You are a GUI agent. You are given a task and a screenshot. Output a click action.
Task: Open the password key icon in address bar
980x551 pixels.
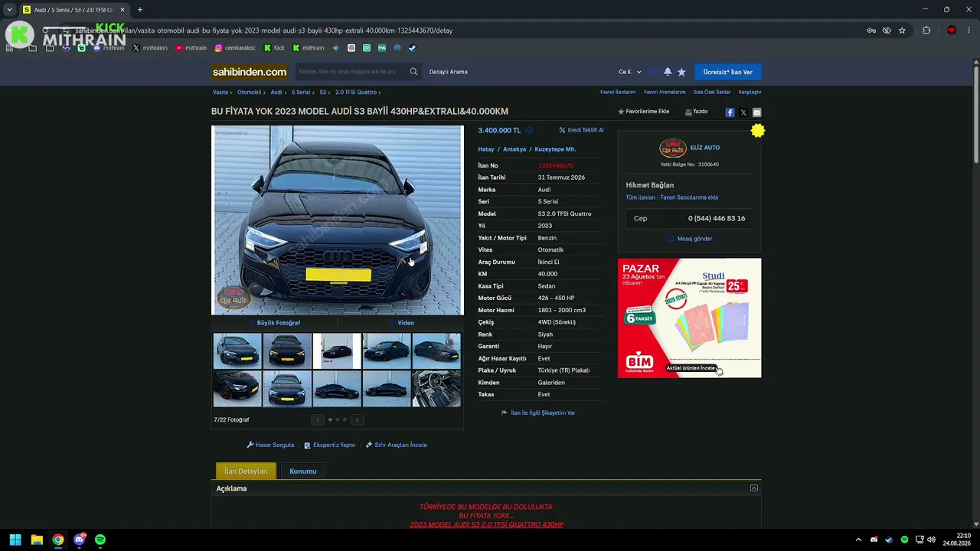(x=871, y=31)
